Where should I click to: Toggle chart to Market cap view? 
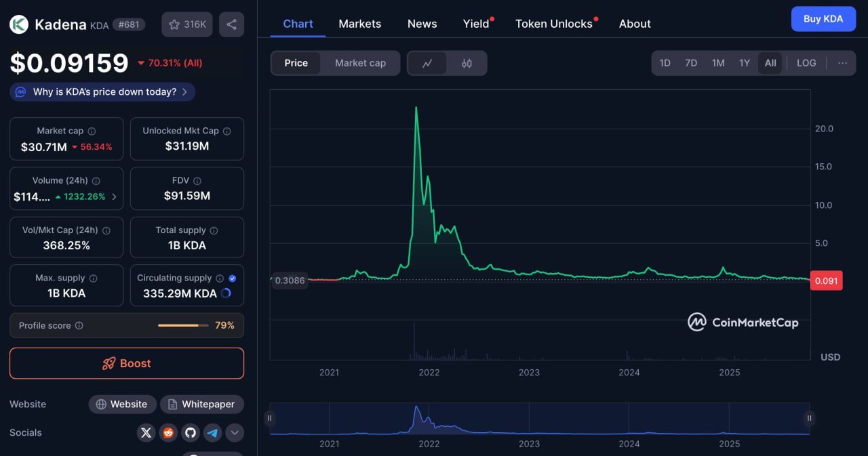tap(360, 63)
